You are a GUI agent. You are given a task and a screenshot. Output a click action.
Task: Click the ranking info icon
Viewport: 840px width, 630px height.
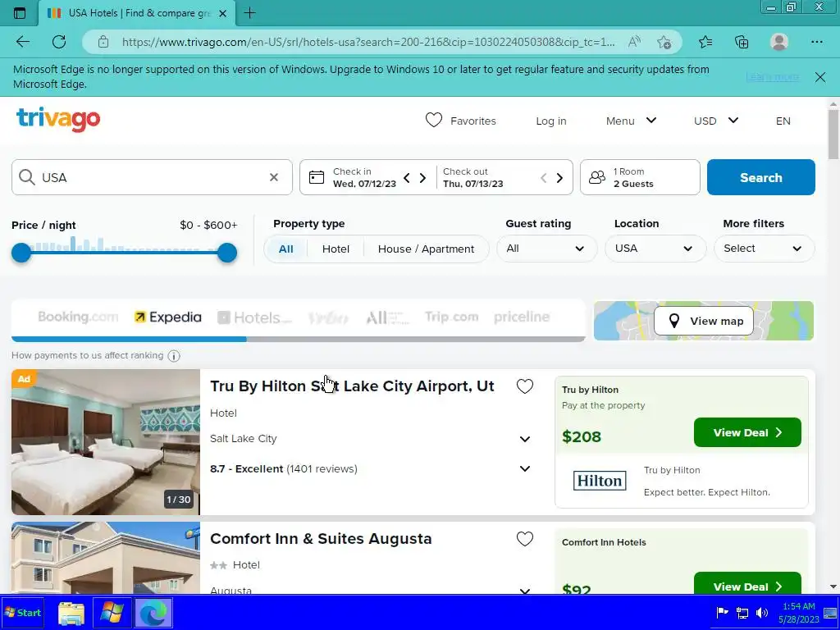pos(174,356)
